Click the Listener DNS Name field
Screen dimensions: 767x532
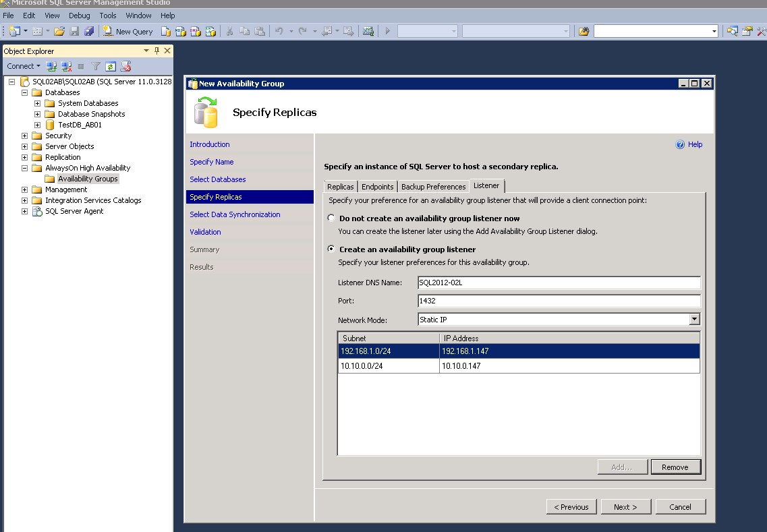(559, 283)
